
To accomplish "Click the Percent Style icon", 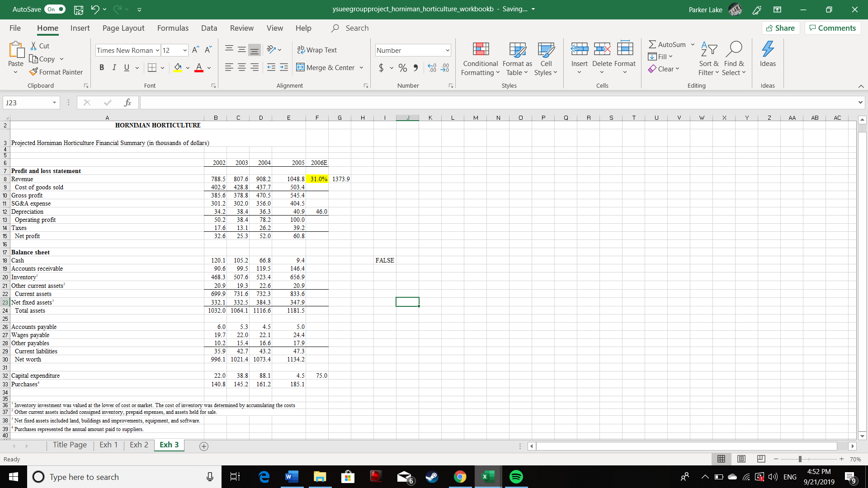I will [403, 67].
